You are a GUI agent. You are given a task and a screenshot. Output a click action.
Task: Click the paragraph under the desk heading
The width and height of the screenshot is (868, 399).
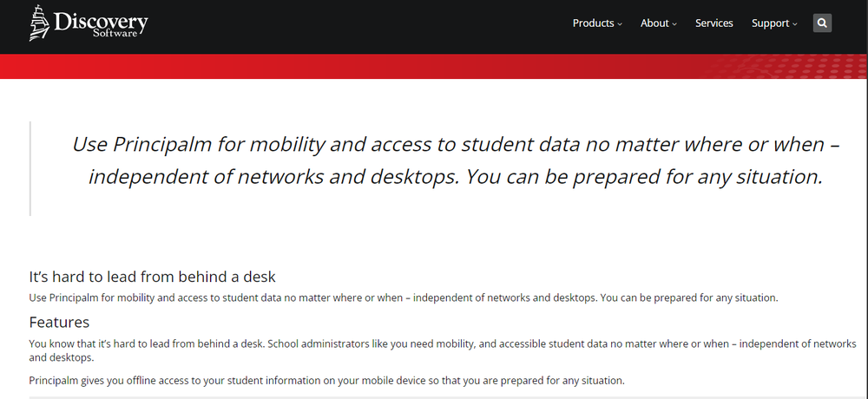click(x=404, y=298)
